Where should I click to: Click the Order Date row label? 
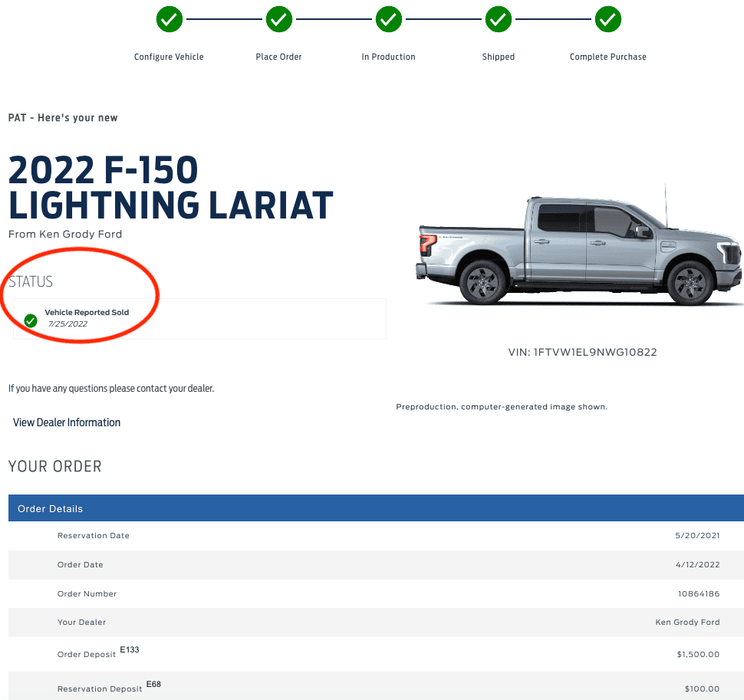pyautogui.click(x=81, y=565)
